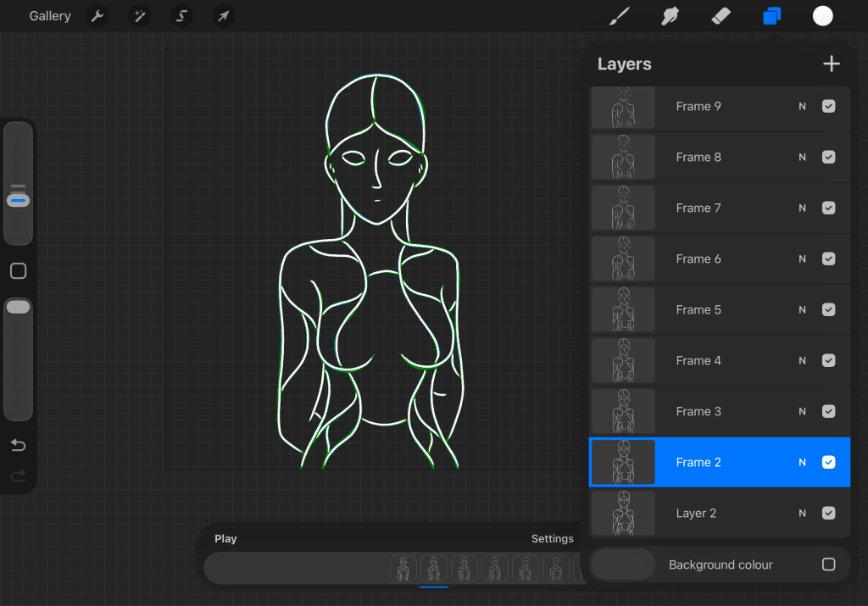The image size is (868, 606).
Task: Open blend mode N for Frame 3
Action: [802, 412]
